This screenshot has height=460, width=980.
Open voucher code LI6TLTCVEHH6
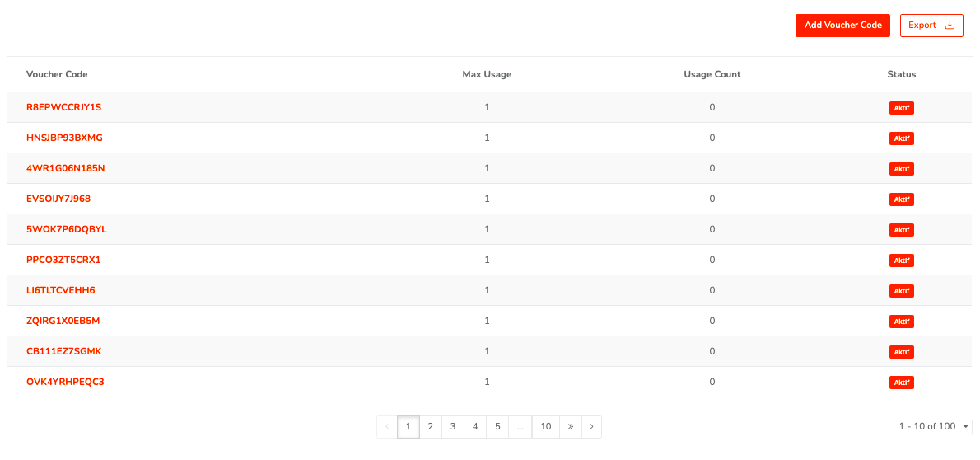tap(61, 290)
